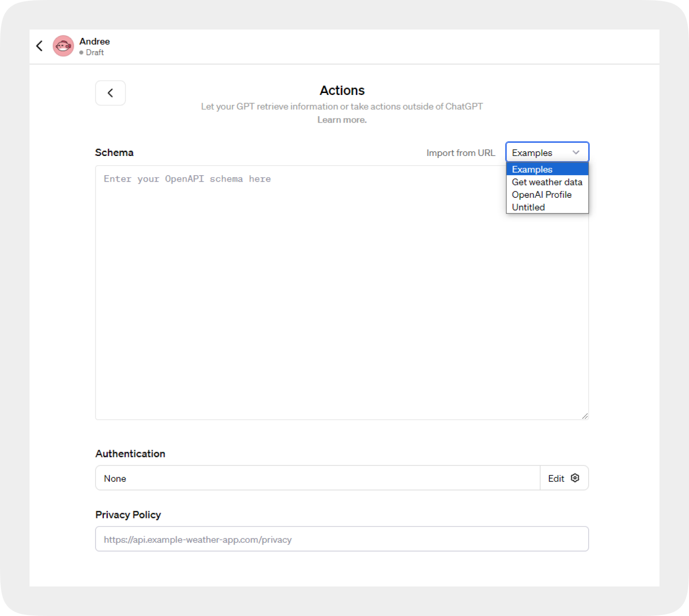The height and width of the screenshot is (616, 689).
Task: Click the Actions title heading
Action: tap(342, 91)
